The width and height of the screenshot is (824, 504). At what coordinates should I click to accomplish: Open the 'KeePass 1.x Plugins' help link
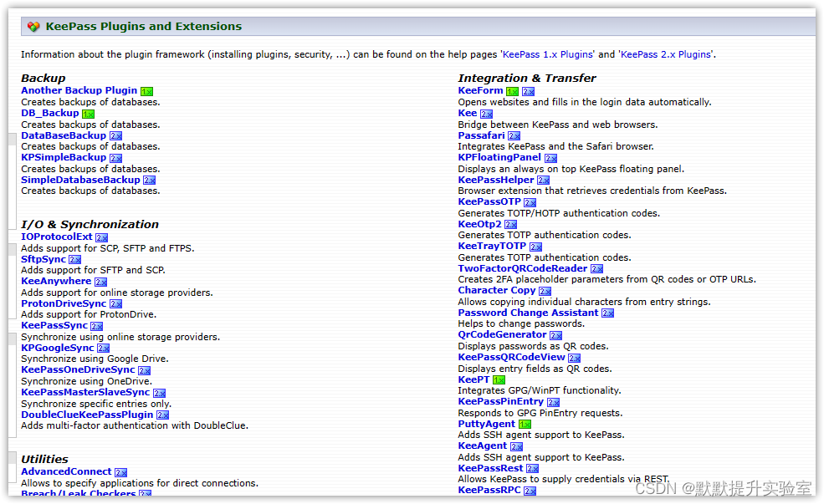tap(548, 54)
